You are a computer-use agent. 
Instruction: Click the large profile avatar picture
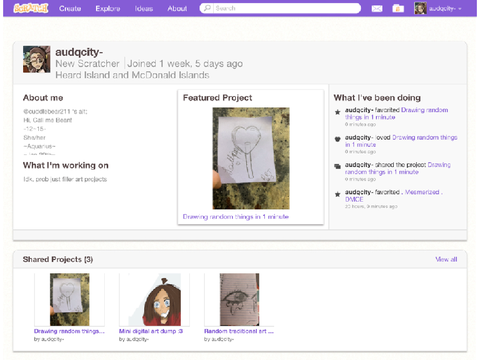point(37,59)
